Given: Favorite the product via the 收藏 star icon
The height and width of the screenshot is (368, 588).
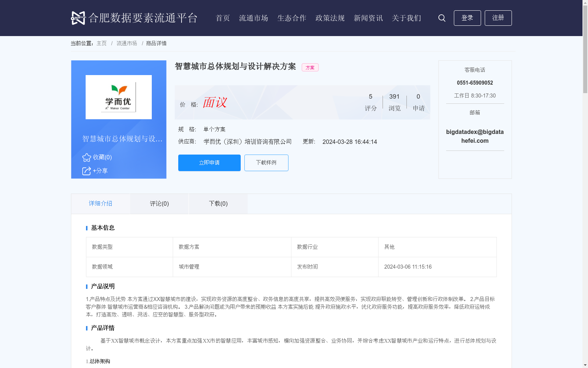Looking at the screenshot, I should tap(86, 158).
